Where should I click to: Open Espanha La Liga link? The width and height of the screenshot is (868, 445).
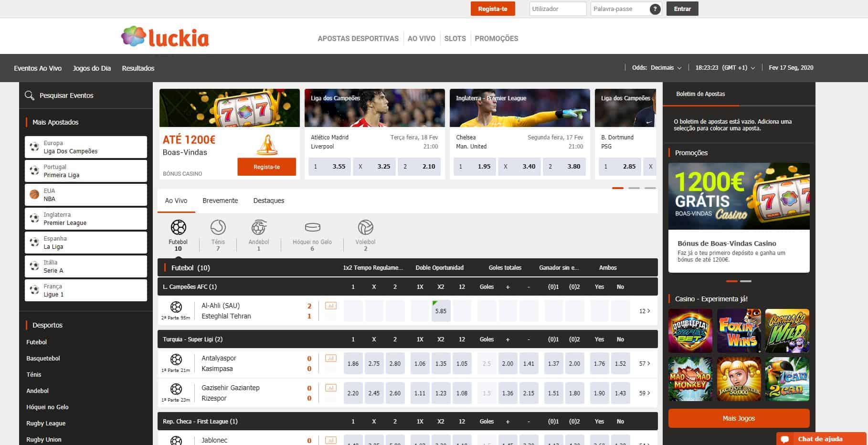pos(86,243)
